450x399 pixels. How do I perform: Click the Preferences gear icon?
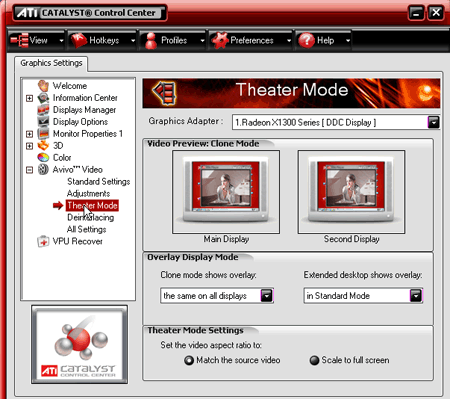pyautogui.click(x=220, y=40)
